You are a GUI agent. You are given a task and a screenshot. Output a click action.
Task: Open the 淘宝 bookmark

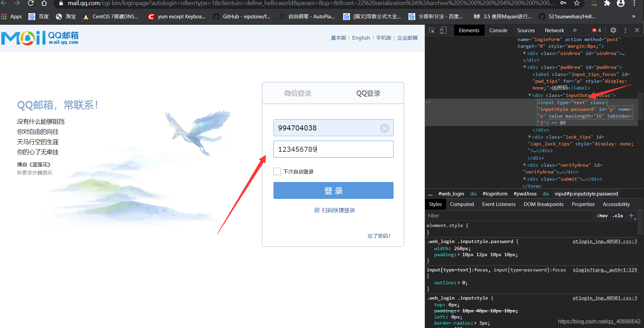66,17
